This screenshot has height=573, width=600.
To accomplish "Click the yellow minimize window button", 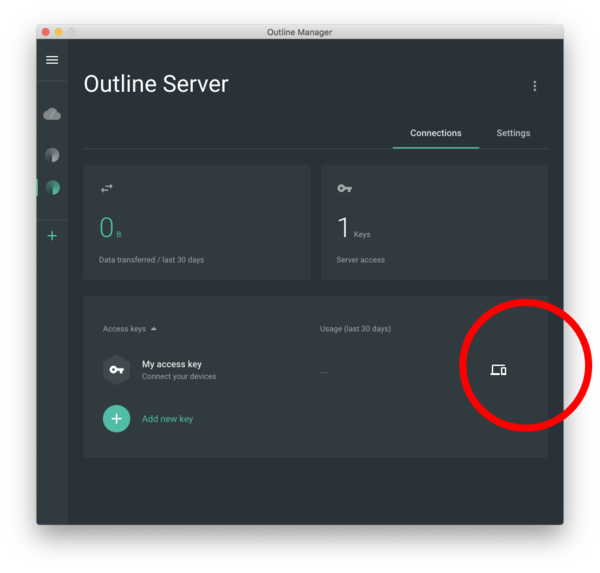I will pyautogui.click(x=59, y=32).
